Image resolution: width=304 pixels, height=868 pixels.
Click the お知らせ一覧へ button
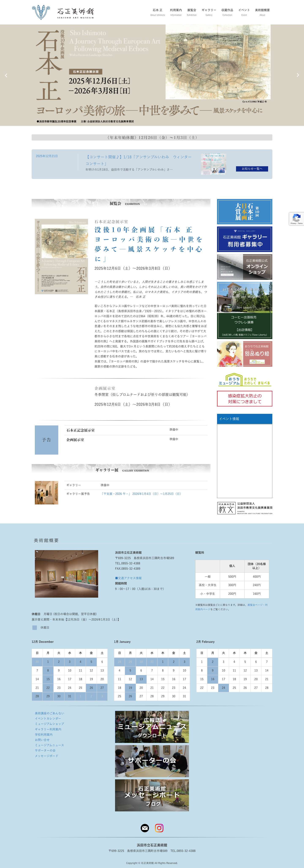point(252,169)
